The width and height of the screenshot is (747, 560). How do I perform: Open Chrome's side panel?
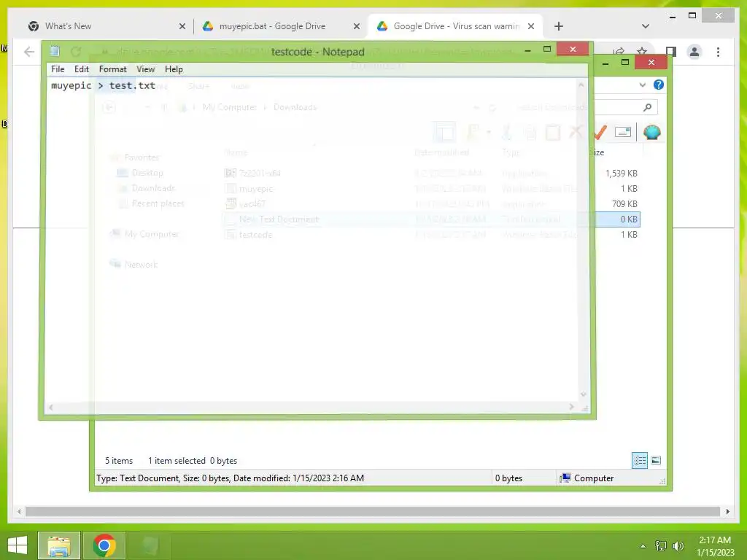click(671, 52)
